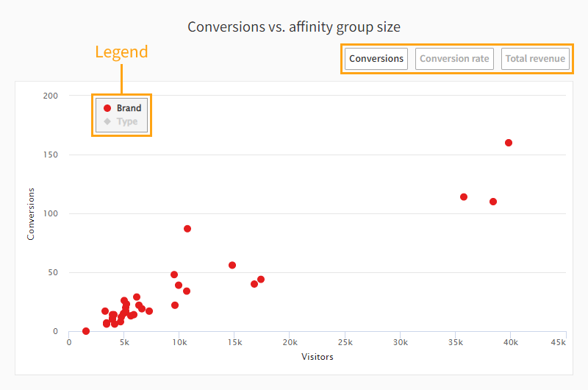Enable Type series in legend
Image resolution: width=588 pixels, height=390 pixels.
click(126, 121)
